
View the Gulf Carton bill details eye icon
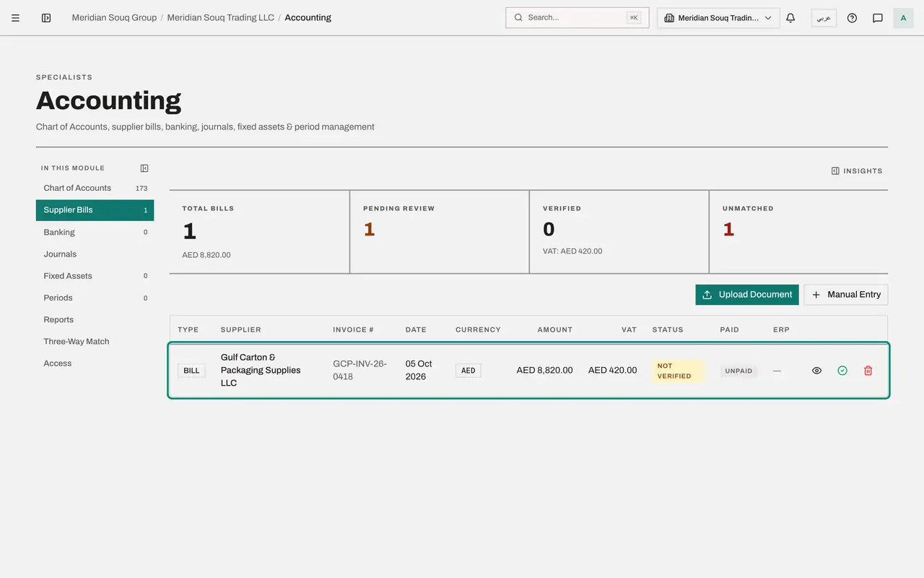(816, 371)
